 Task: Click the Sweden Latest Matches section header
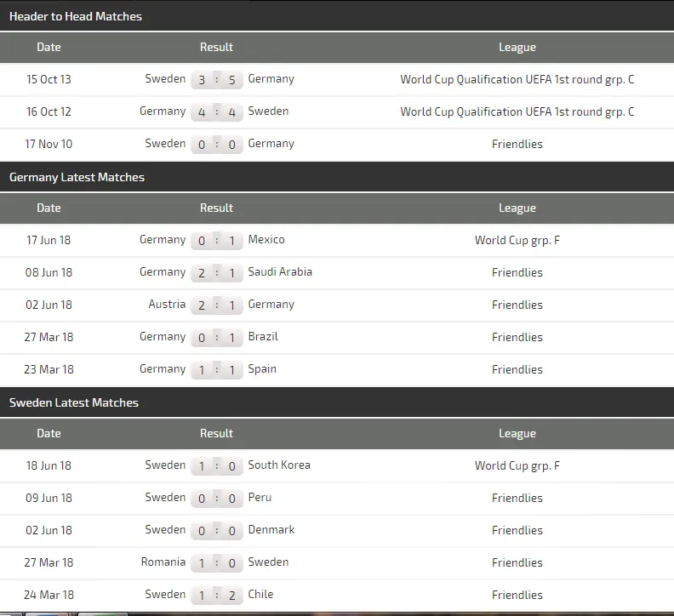tap(74, 402)
